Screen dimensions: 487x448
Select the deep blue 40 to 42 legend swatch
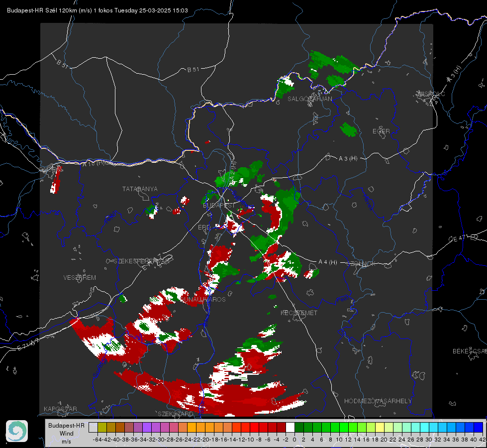tap(479, 427)
